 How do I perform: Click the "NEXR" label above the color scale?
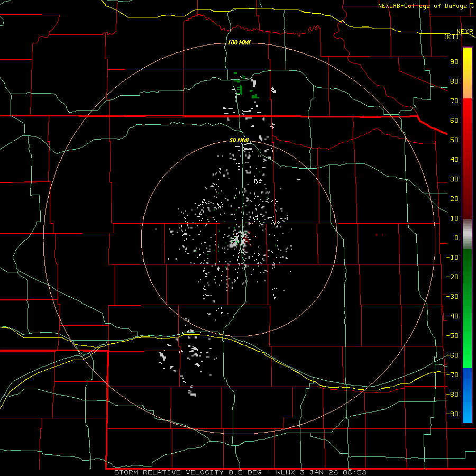465,32
